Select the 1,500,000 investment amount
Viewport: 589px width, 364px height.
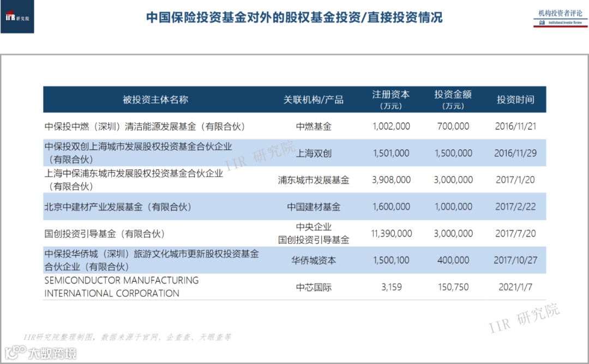[x=453, y=153]
